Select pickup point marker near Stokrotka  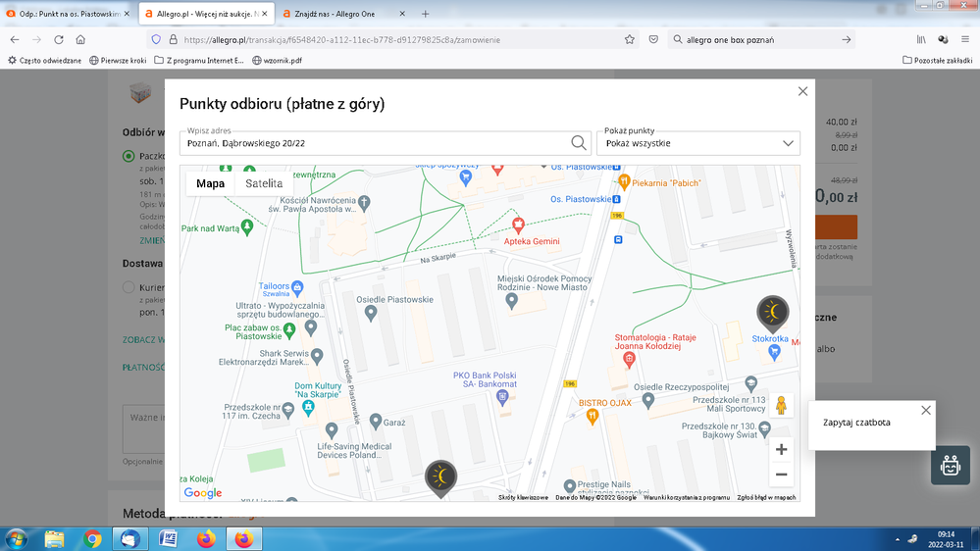pyautogui.click(x=772, y=313)
